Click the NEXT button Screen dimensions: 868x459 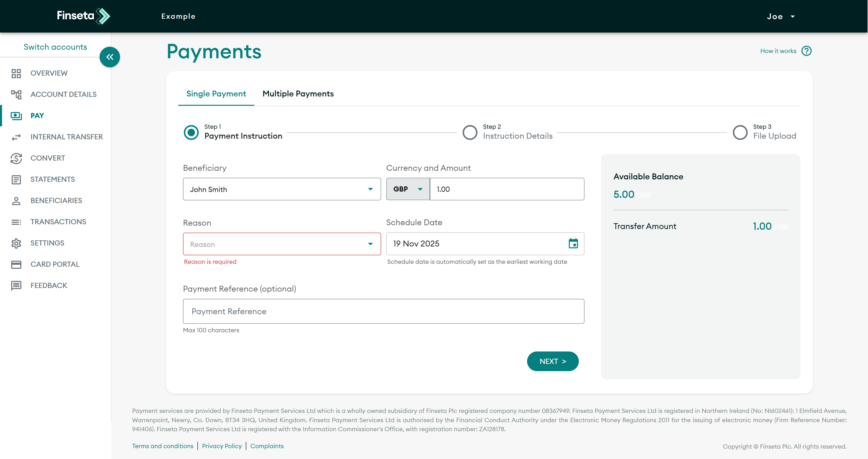tap(553, 361)
